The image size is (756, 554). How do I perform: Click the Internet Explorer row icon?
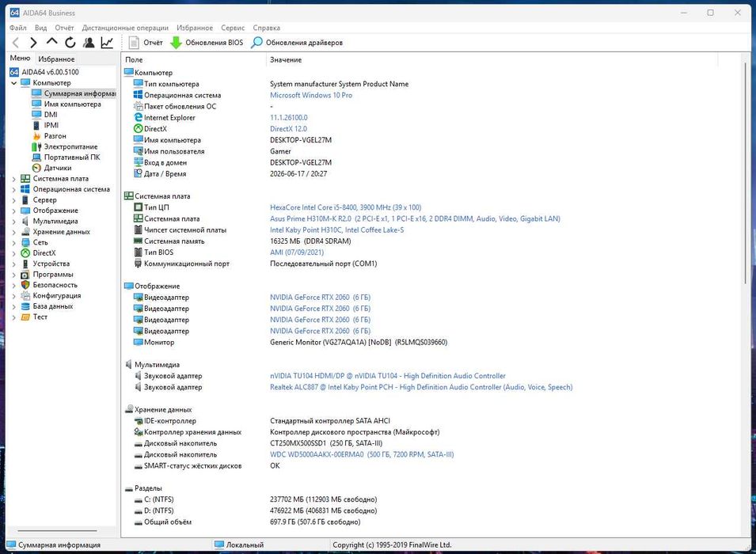pos(139,117)
